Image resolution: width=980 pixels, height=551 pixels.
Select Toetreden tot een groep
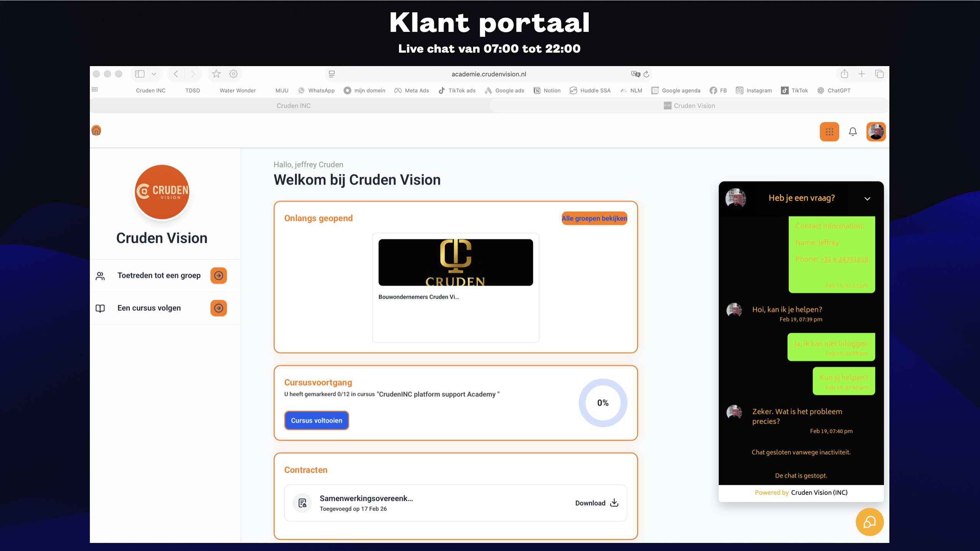(159, 275)
